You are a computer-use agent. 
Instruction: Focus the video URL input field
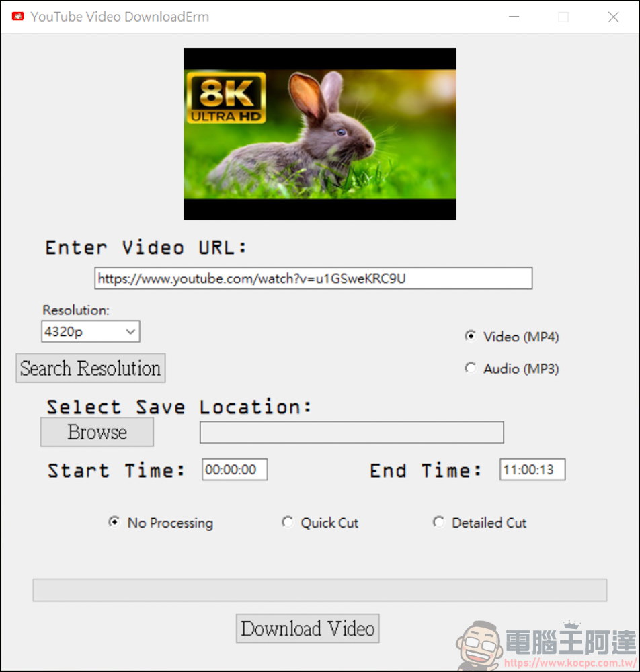click(x=313, y=279)
